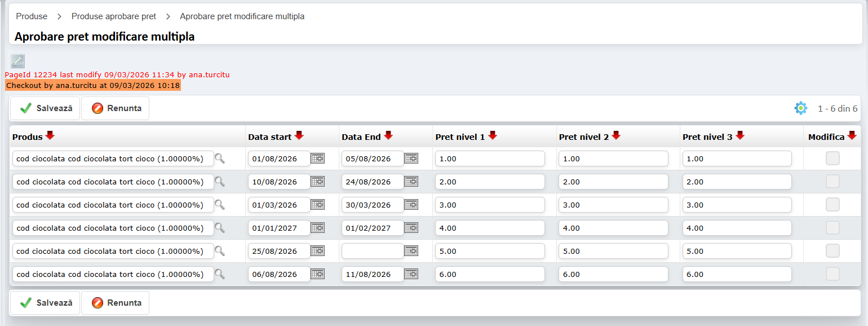Image resolution: width=868 pixels, height=326 pixels.
Task: Click the bottom Renunta button
Action: point(116,303)
